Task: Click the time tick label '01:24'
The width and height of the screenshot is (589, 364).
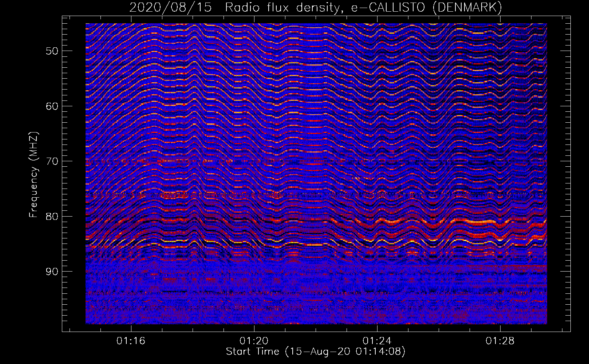Action: [x=377, y=341]
